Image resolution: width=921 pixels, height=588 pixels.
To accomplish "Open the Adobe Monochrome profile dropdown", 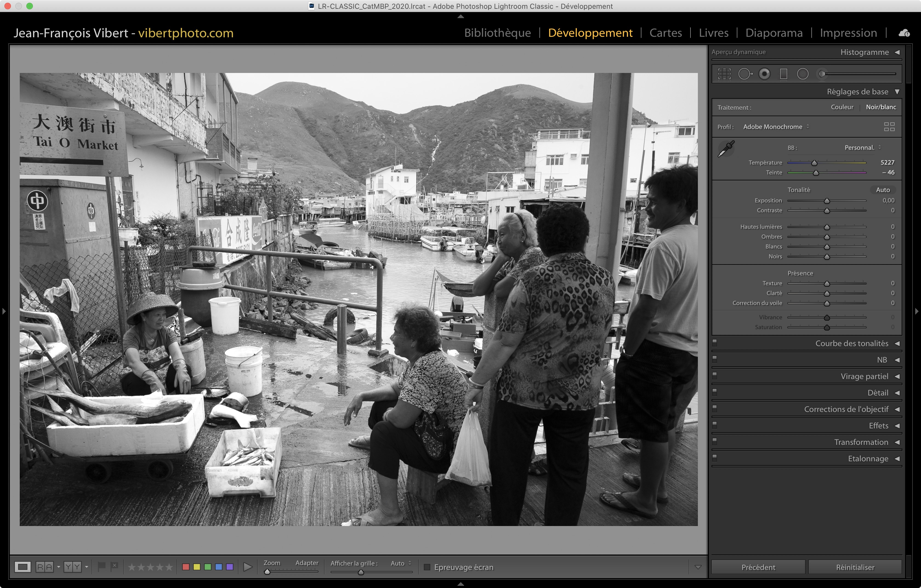I will click(x=776, y=127).
